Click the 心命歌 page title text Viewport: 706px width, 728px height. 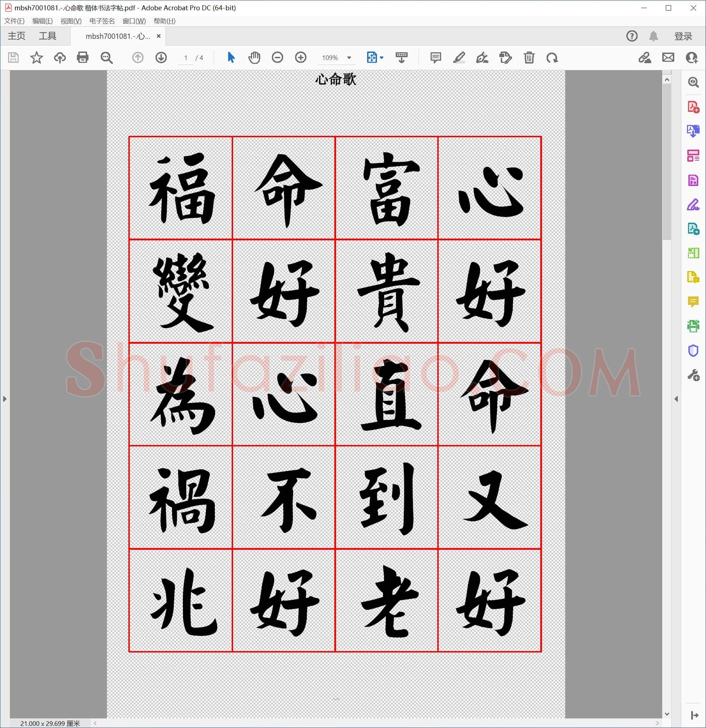336,79
